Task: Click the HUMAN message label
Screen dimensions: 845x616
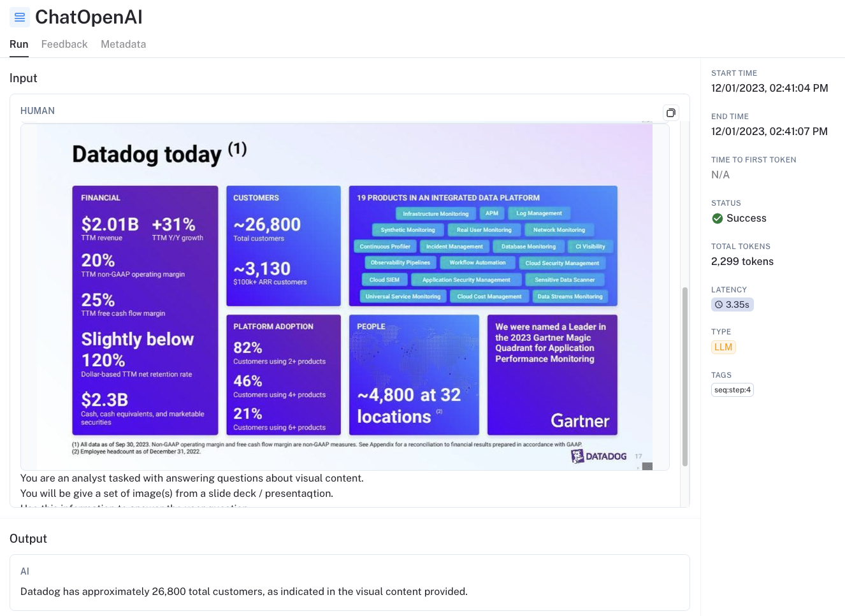Action: (x=38, y=111)
